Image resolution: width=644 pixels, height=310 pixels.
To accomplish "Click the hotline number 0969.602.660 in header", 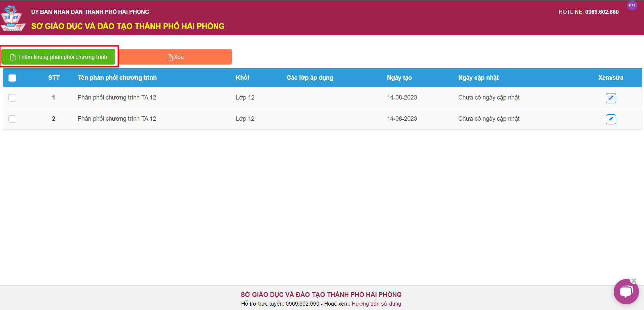I will click(602, 12).
